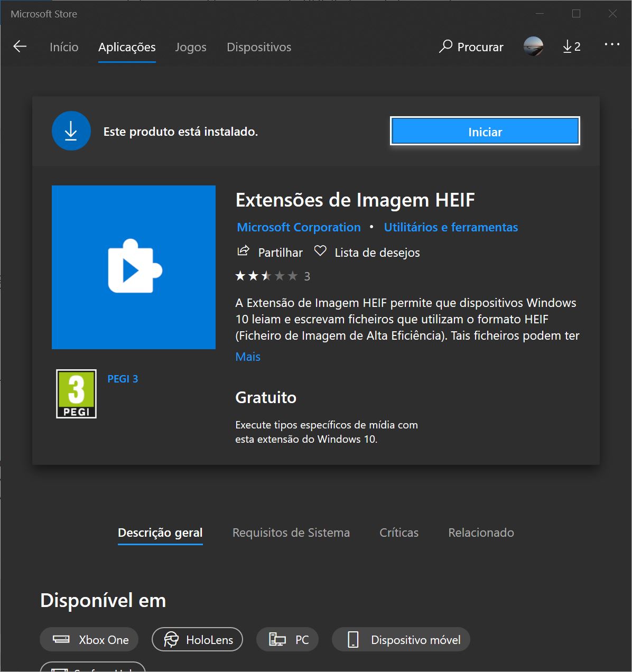Select the Xbox One device chip
The image size is (632, 672).
[89, 640]
